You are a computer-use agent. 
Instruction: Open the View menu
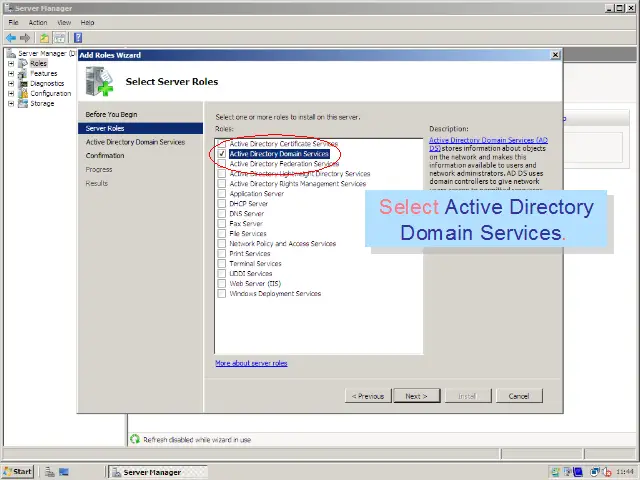[64, 22]
